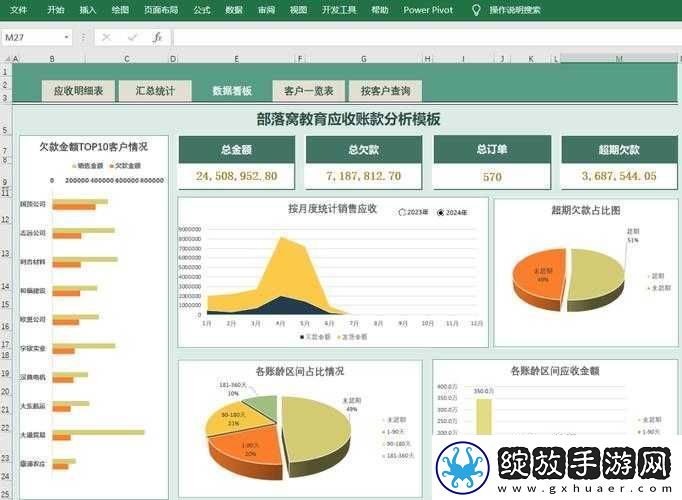Click the 按月度统计销售应收 chart title
This screenshot has width=682, height=500.
click(332, 209)
